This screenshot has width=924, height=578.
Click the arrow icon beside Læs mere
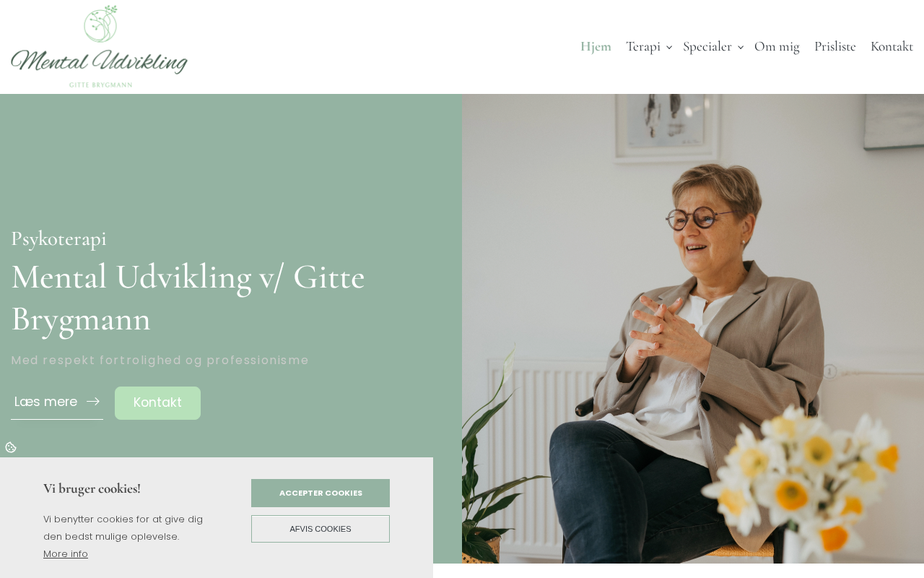[x=92, y=402]
